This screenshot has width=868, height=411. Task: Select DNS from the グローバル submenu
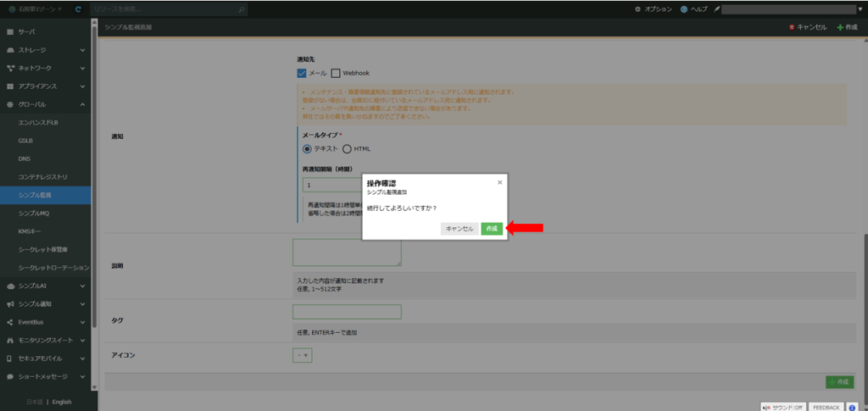click(x=25, y=158)
